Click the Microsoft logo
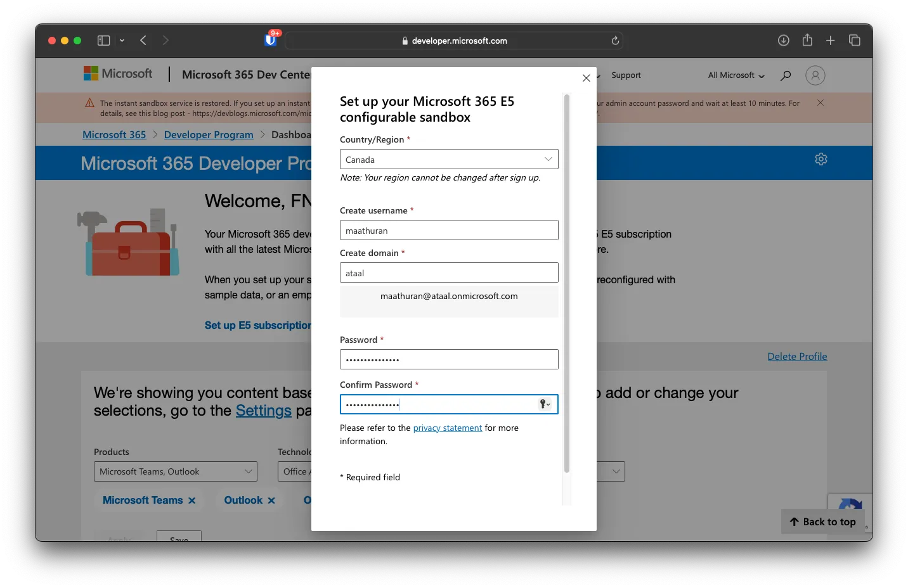The width and height of the screenshot is (908, 588). 118,73
